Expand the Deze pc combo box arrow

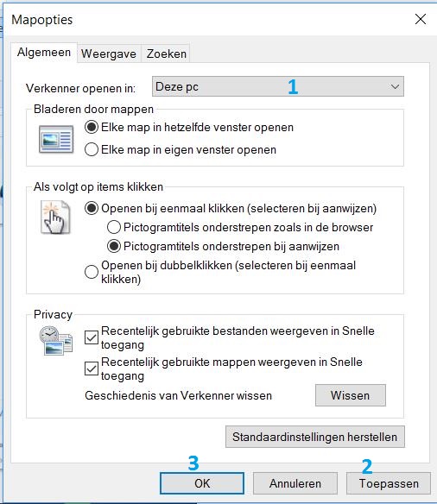[395, 86]
